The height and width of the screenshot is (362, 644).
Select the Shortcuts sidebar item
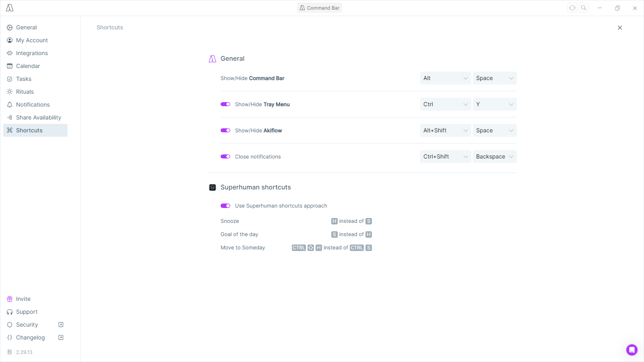(x=35, y=130)
